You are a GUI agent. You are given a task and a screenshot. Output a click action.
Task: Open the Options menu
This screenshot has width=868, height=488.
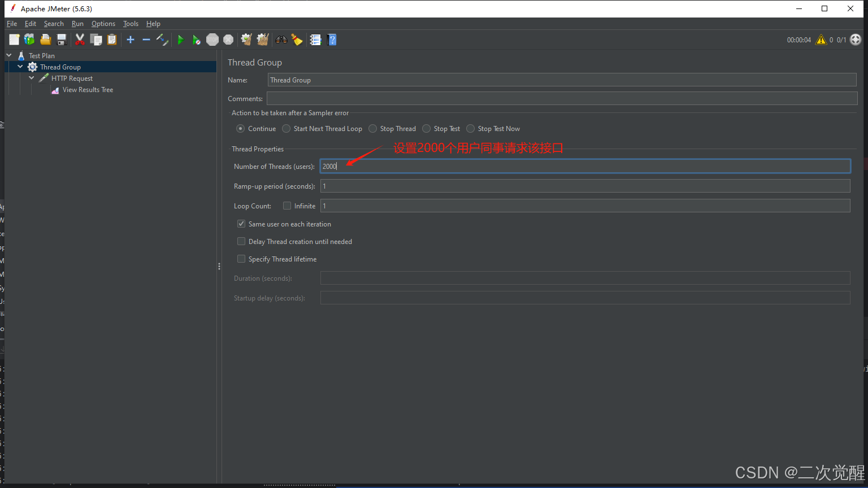[x=103, y=24]
